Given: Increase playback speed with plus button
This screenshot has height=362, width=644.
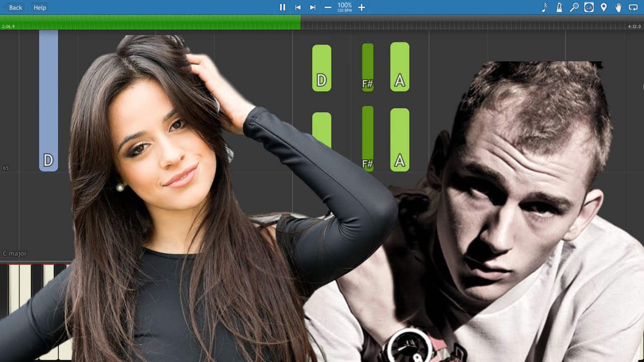Looking at the screenshot, I should click(361, 8).
